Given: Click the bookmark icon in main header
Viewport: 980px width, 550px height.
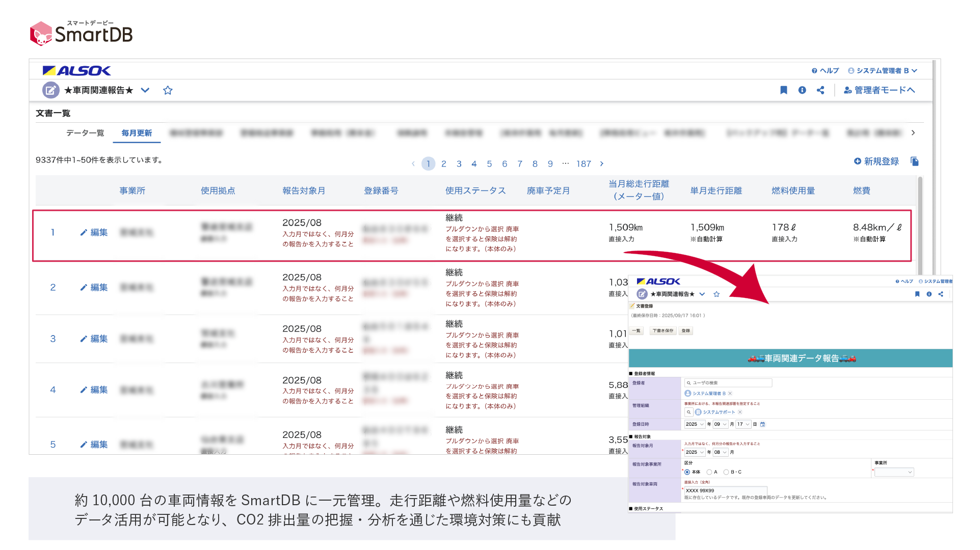Looking at the screenshot, I should [x=784, y=90].
